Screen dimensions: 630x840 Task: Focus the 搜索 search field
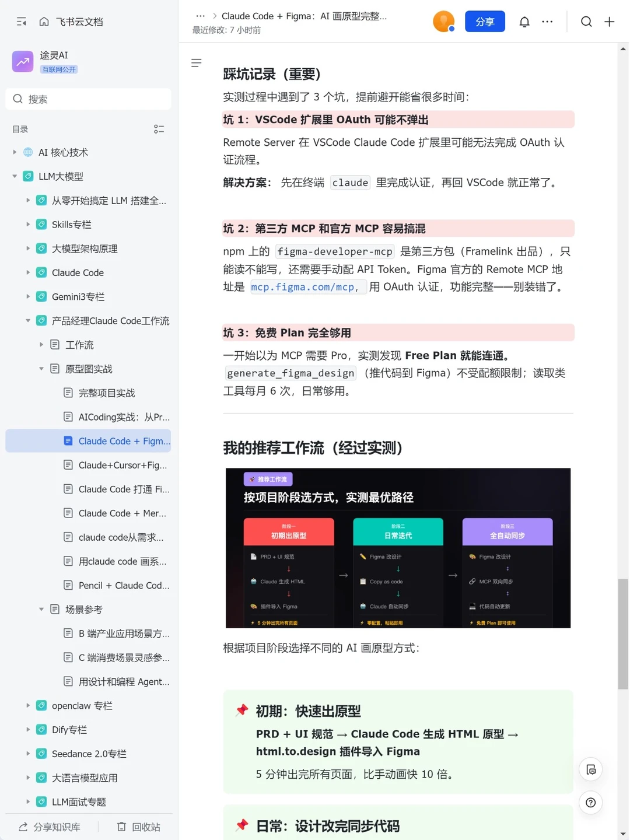tap(88, 99)
